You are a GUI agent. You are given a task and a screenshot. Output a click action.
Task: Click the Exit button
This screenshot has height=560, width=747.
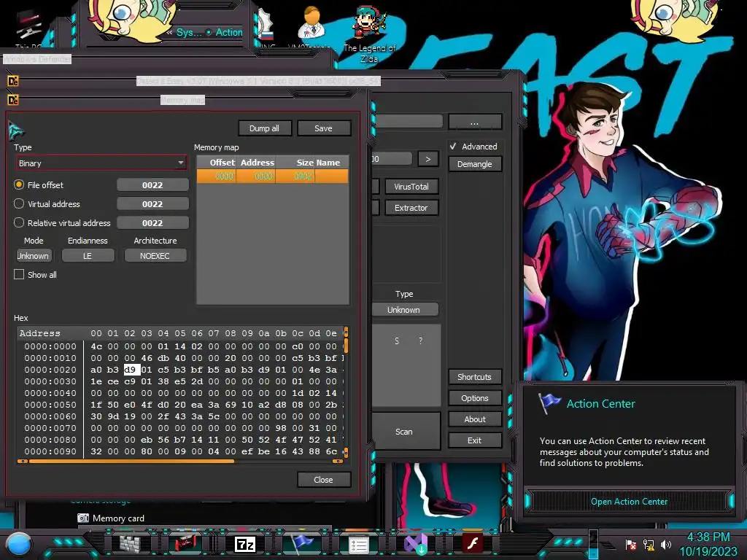[x=474, y=440]
